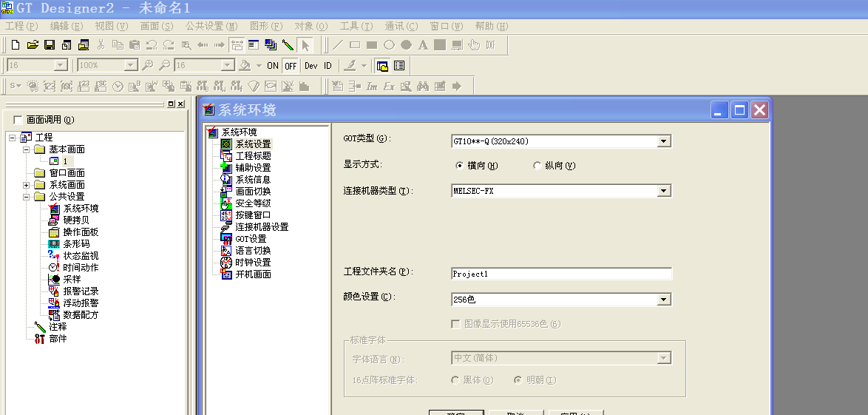Open the 颜色设置 color dropdown

663,300
